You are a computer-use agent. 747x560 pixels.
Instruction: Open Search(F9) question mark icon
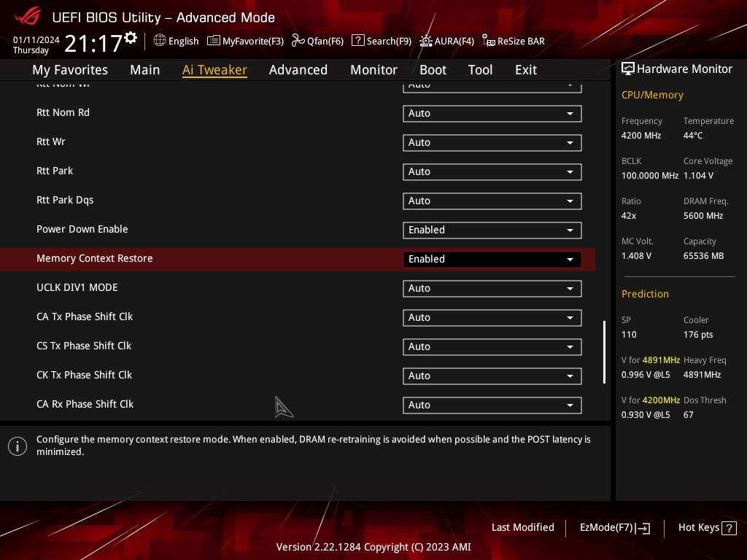coord(357,41)
